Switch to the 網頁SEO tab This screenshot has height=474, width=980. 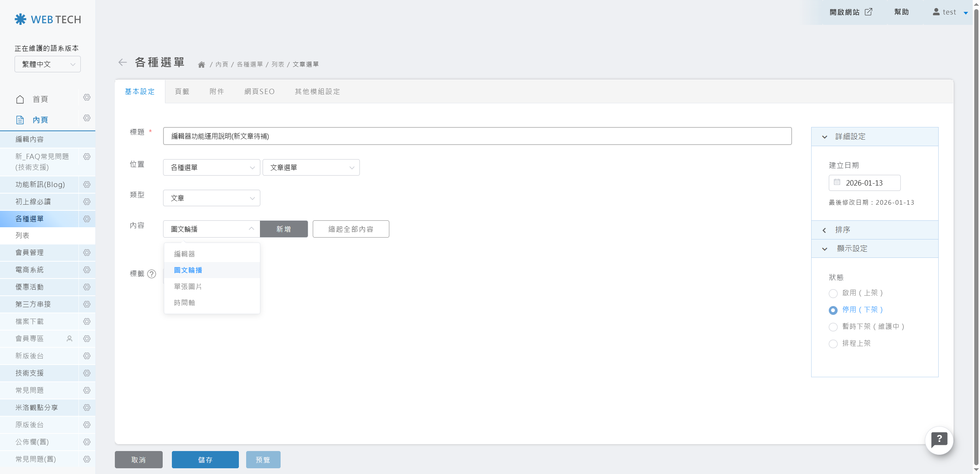pyautogui.click(x=260, y=92)
